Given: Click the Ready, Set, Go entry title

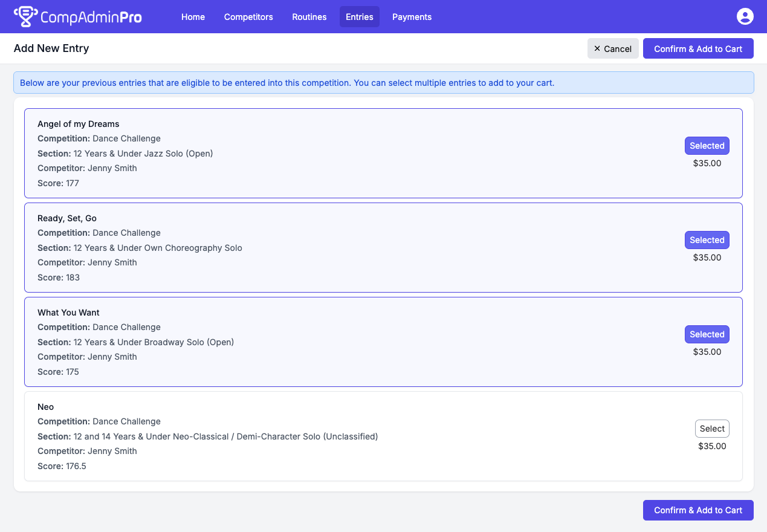Looking at the screenshot, I should (67, 218).
